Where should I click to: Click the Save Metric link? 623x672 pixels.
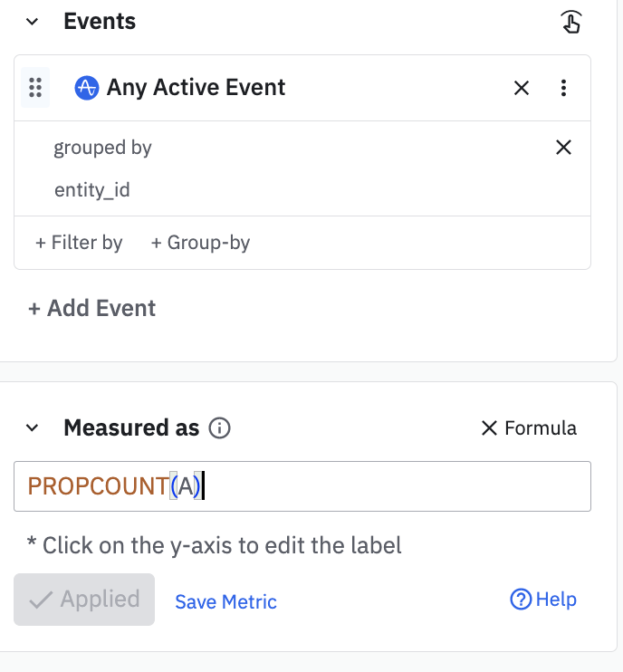pos(225,602)
